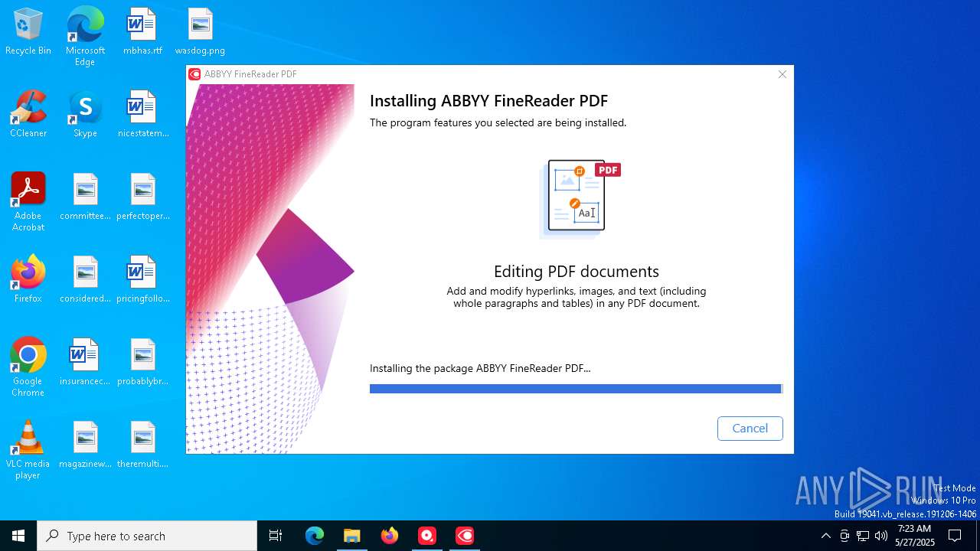
Task: Select the committee... image file icon
Action: click(x=85, y=197)
